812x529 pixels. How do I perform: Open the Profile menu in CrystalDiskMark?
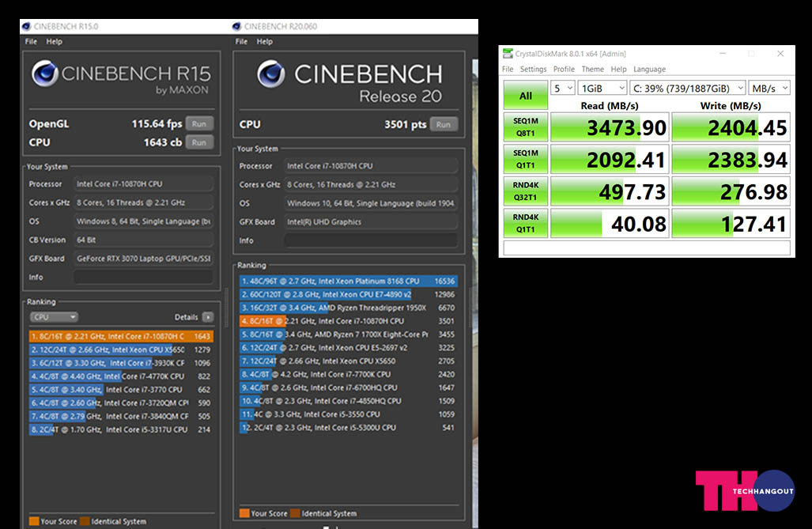point(564,69)
